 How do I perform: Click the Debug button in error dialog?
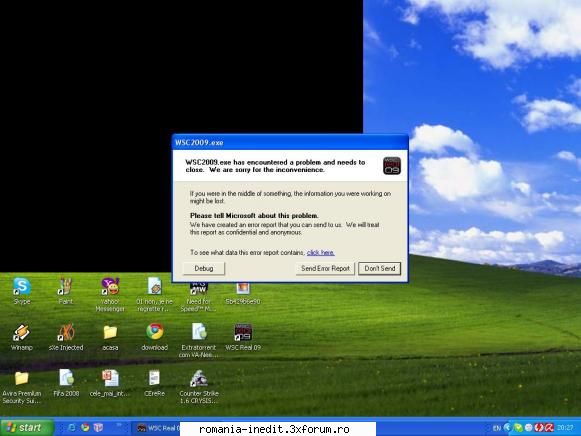[x=203, y=269]
